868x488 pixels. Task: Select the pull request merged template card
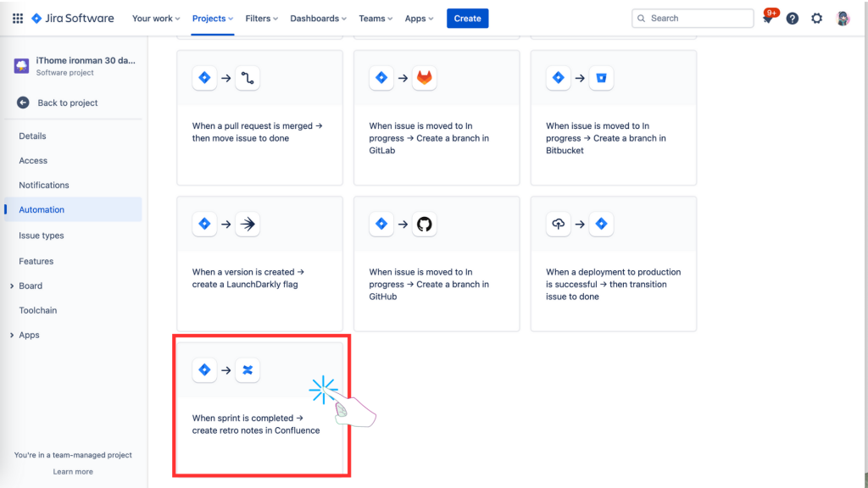[259, 118]
